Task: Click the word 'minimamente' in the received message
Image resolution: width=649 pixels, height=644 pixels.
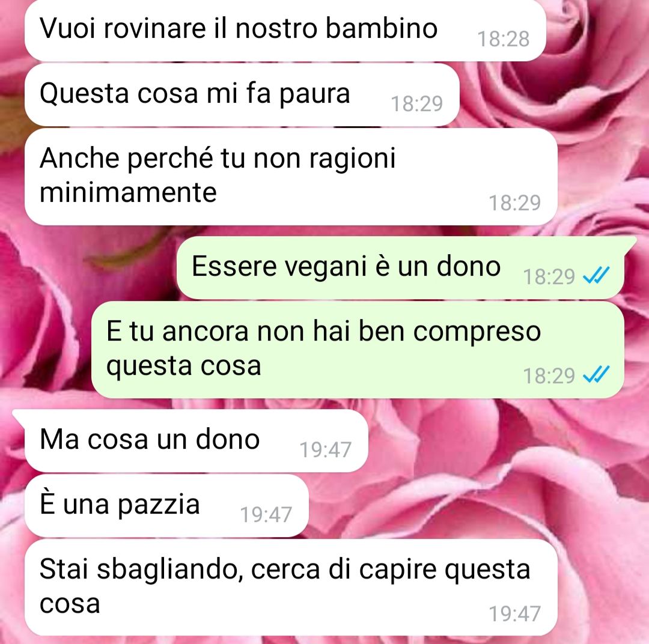Action: 128,192
